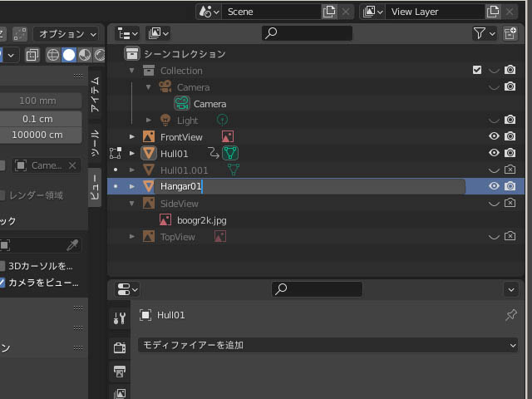The width and height of the screenshot is (532, 399).
Task: Select the boogr2k.jpg image entry
Action: pos(201,220)
